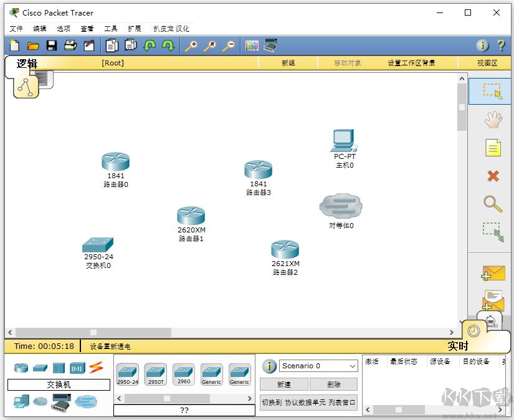Switch to the 逻辑 workspace tab
The height and width of the screenshot is (420, 514).
click(x=27, y=64)
